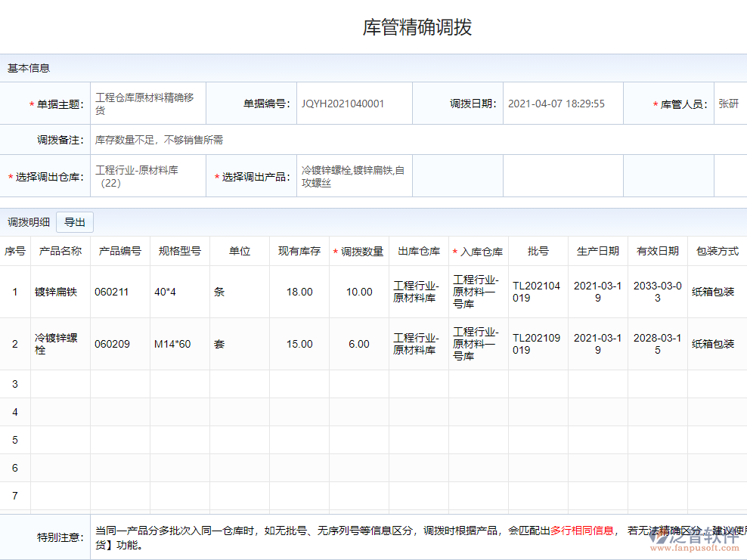Click the empty row 3 sequence cell

(15, 385)
